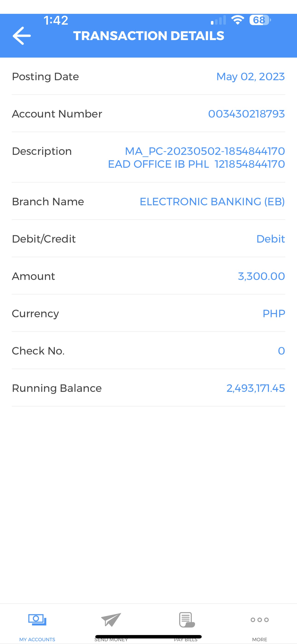Tap the Send Money paper plane icon
Screen dimensions: 297x644
(111, 620)
